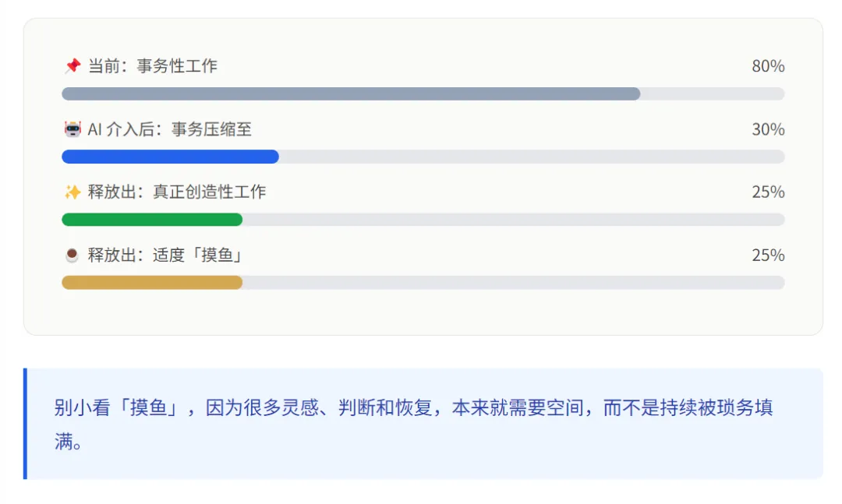Click the blue vertical bar of quote block
The image size is (842, 504).
pos(25,424)
